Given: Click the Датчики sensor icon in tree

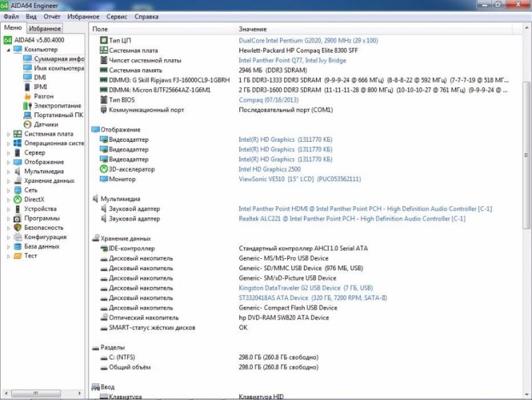Looking at the screenshot, I should click(x=27, y=124).
